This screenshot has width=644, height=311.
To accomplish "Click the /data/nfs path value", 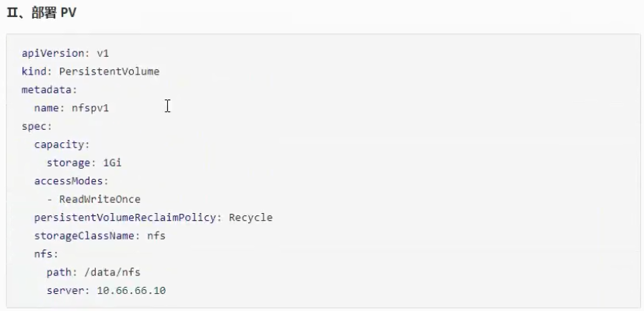I will (x=115, y=272).
